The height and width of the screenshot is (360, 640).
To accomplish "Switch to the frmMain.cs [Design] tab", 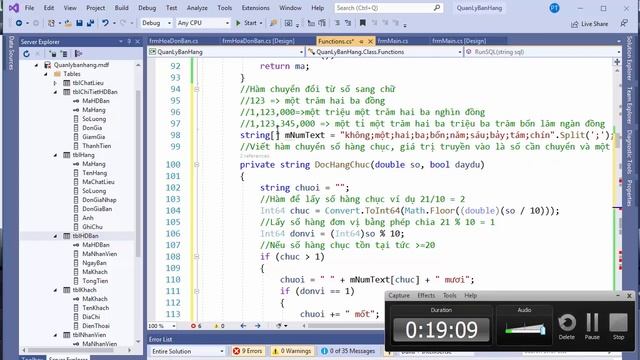I will pos(459,41).
